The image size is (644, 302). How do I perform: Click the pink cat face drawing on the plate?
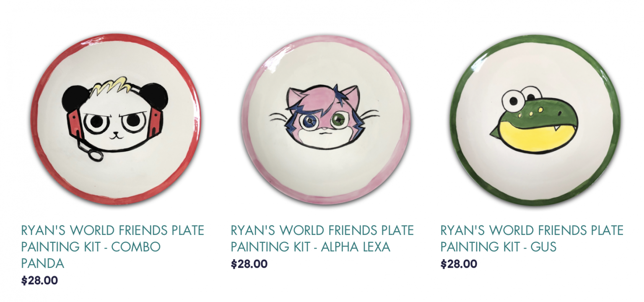[x=324, y=116]
